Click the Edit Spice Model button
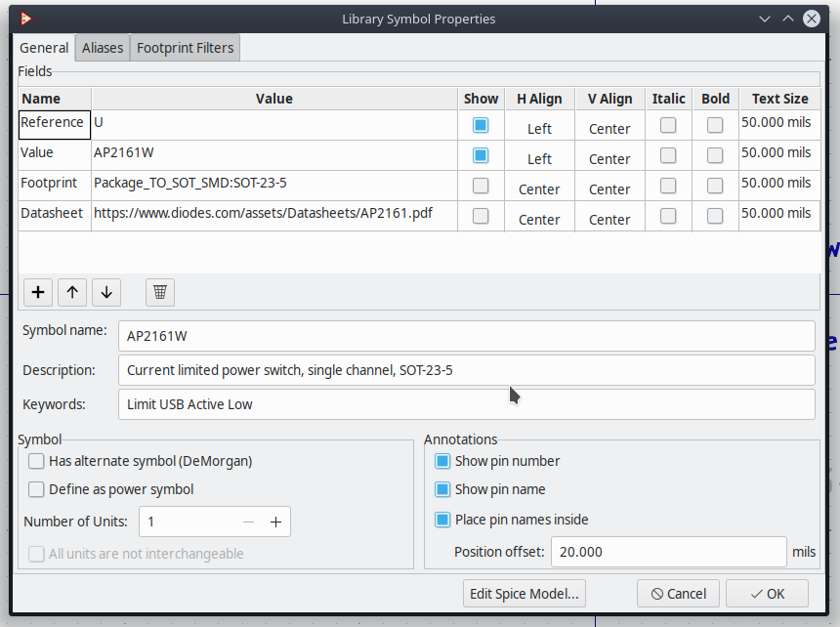The height and width of the screenshot is (627, 840). (525, 593)
